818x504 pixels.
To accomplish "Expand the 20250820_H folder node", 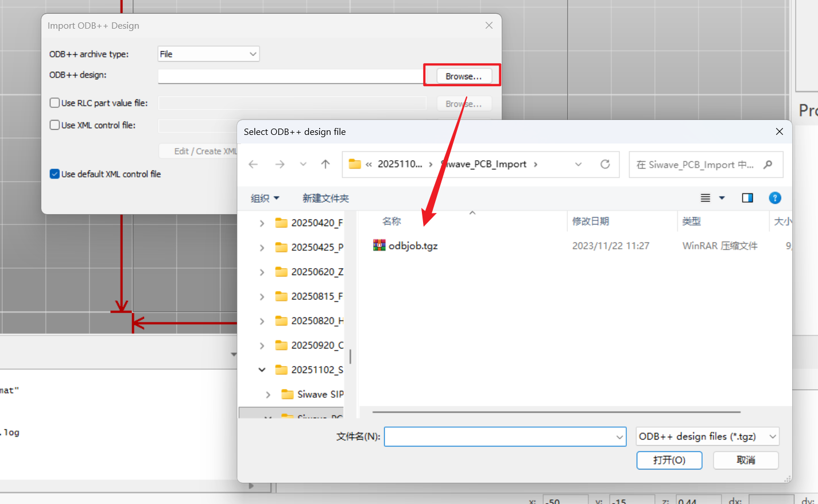I will (262, 321).
